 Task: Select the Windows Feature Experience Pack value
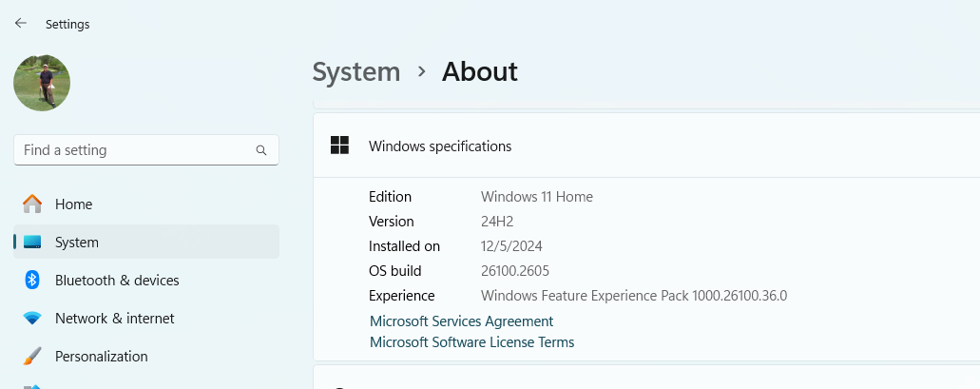[634, 296]
